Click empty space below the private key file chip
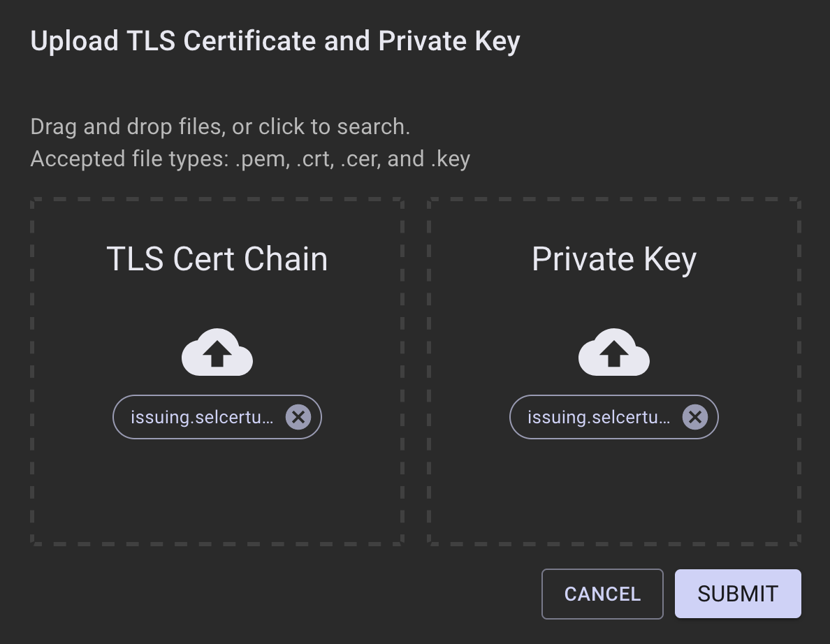830x644 pixels. (613, 489)
